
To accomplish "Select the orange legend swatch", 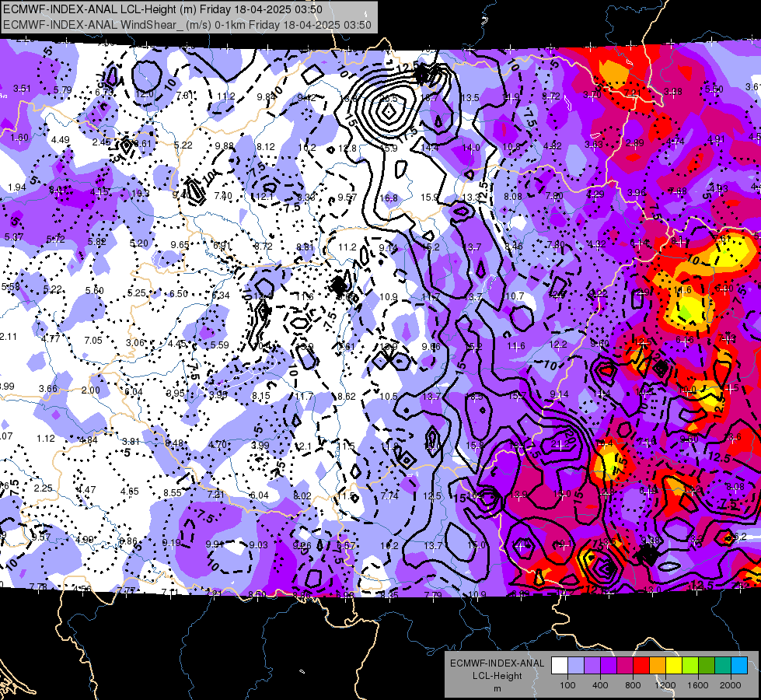I will point(657,666).
